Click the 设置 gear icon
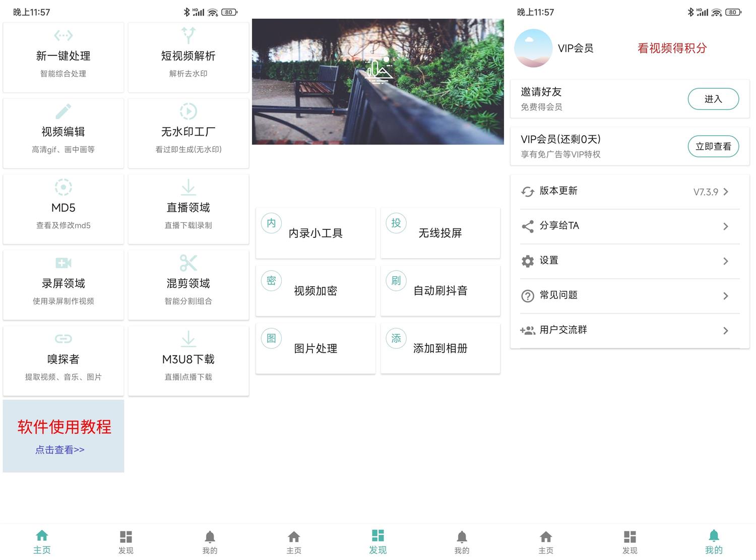Image resolution: width=756 pixels, height=560 pixels. (527, 261)
